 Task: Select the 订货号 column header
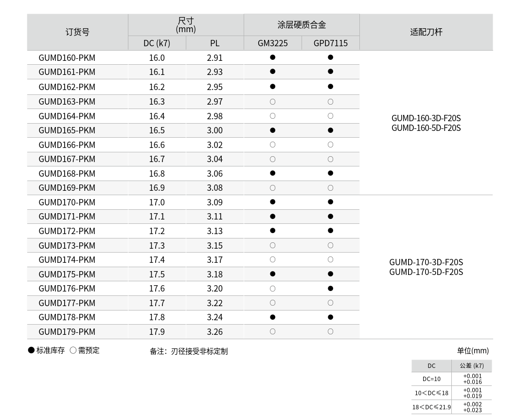[x=77, y=32]
